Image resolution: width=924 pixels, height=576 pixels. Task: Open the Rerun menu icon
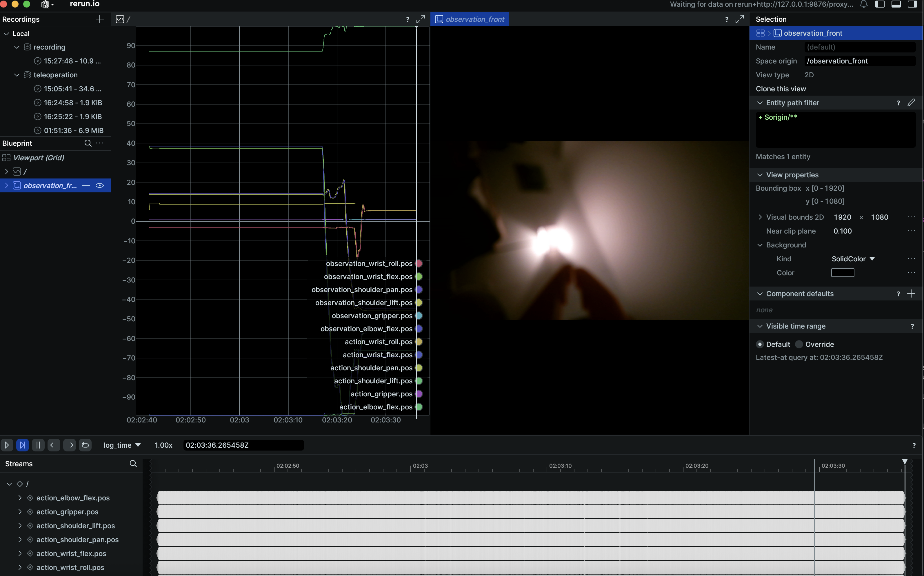[47, 4]
